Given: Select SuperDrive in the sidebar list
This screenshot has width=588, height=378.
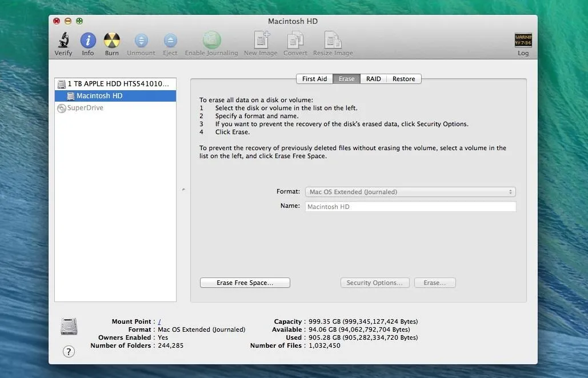Looking at the screenshot, I should pos(115,108).
